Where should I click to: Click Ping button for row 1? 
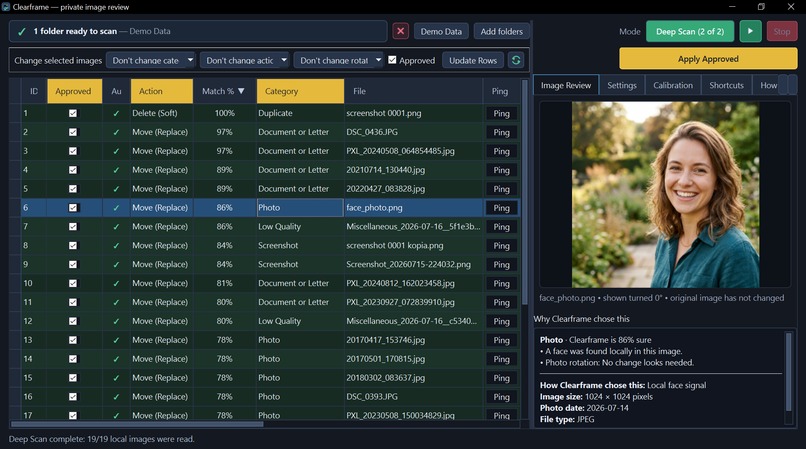pyautogui.click(x=501, y=114)
